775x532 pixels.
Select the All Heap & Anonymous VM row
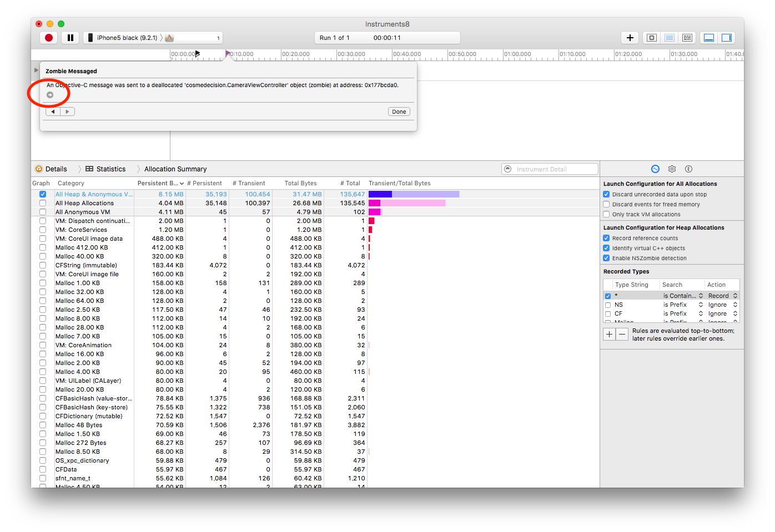pos(315,194)
